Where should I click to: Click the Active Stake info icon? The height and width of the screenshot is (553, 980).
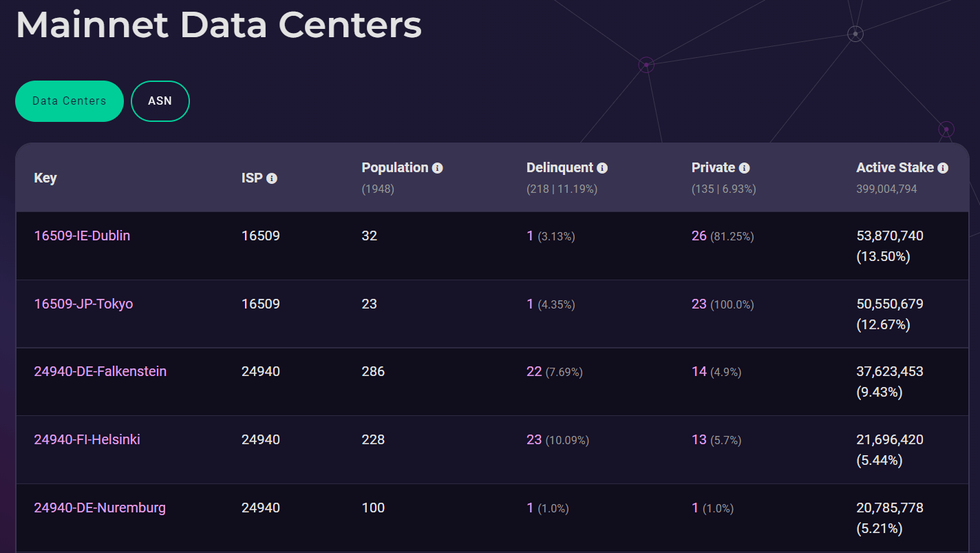click(943, 168)
